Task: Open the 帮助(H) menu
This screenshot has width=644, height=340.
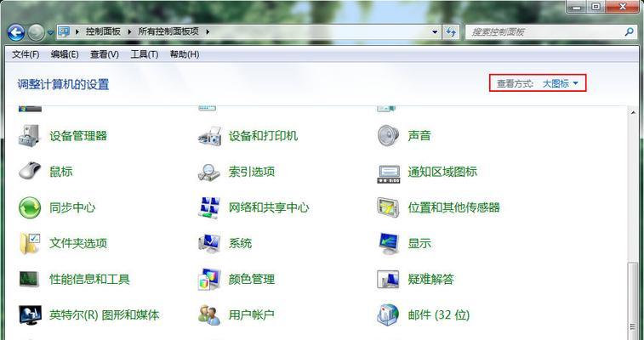Action: tap(185, 54)
